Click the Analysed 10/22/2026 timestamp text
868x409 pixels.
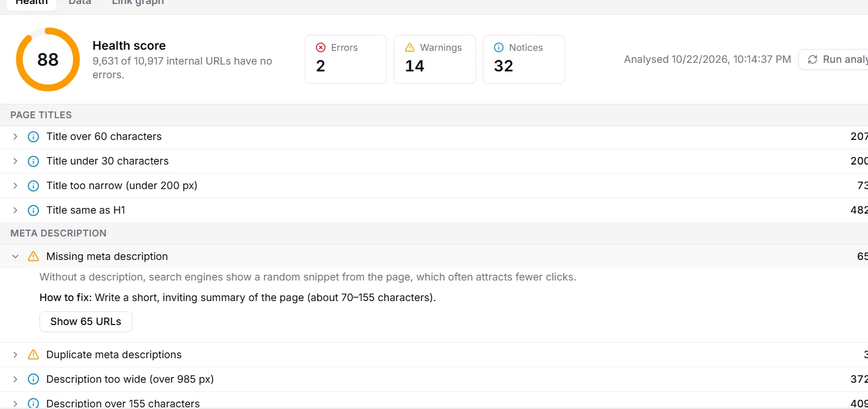click(x=708, y=59)
